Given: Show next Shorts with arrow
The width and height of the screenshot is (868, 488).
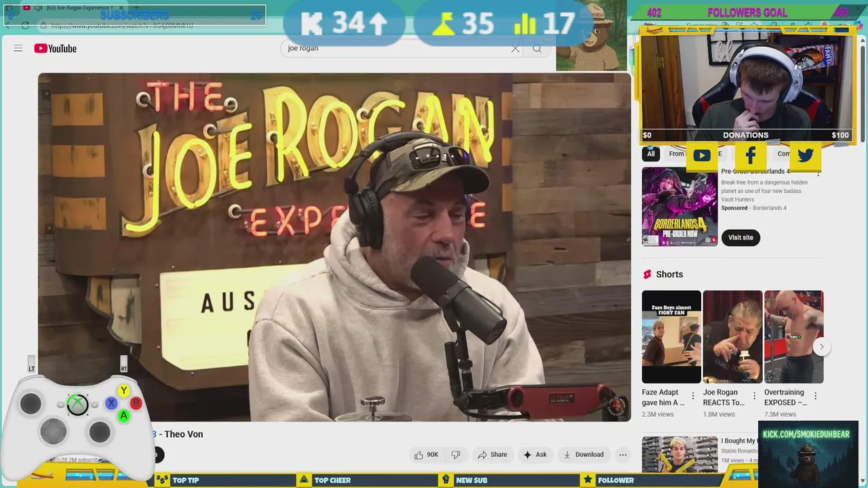Looking at the screenshot, I should point(821,347).
